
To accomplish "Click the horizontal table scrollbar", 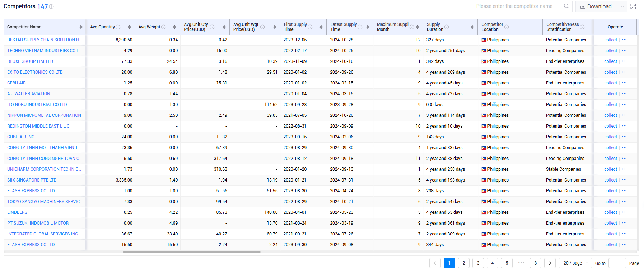I will (192, 252).
